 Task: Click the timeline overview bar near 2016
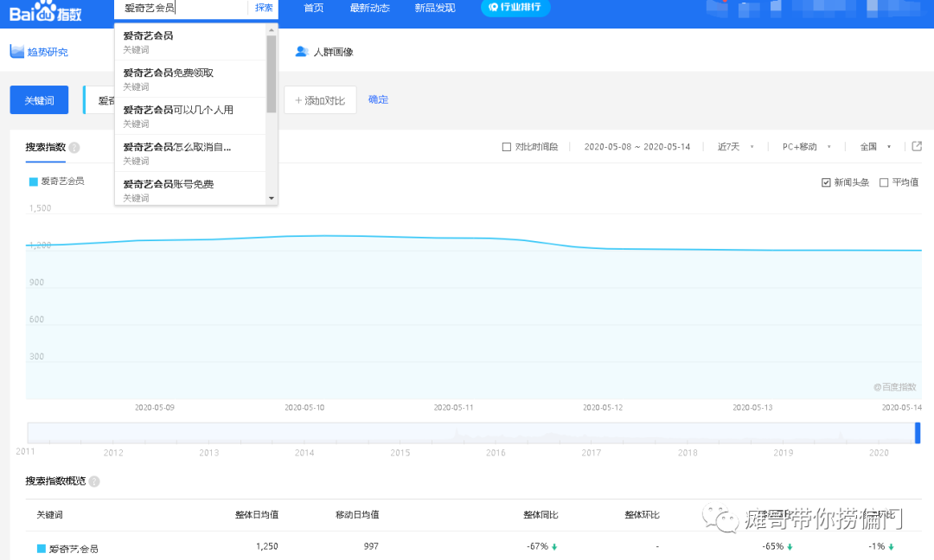tap(496, 433)
